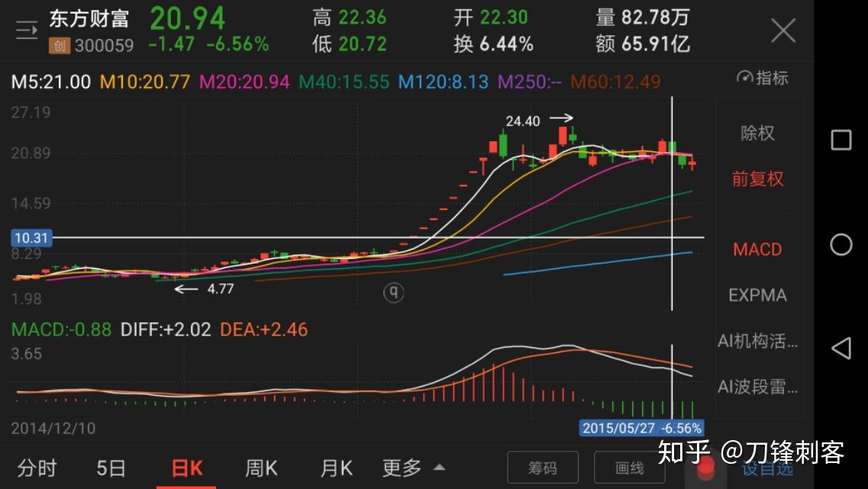Tap the DEA:+2.46 value label
The width and height of the screenshot is (868, 489).
point(263,329)
